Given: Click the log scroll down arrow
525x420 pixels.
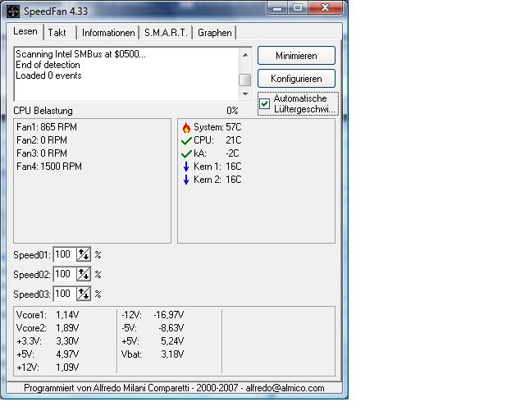Looking at the screenshot, I should tap(245, 94).
